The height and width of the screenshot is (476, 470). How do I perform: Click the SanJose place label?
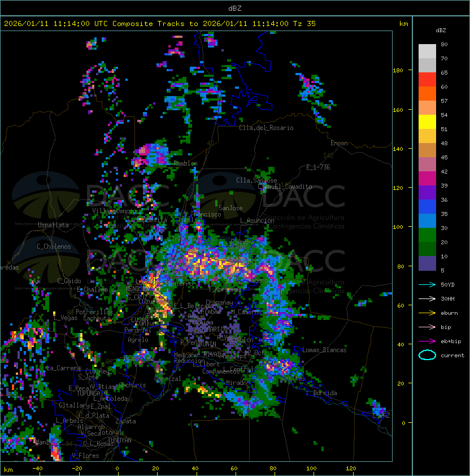pos(230,208)
